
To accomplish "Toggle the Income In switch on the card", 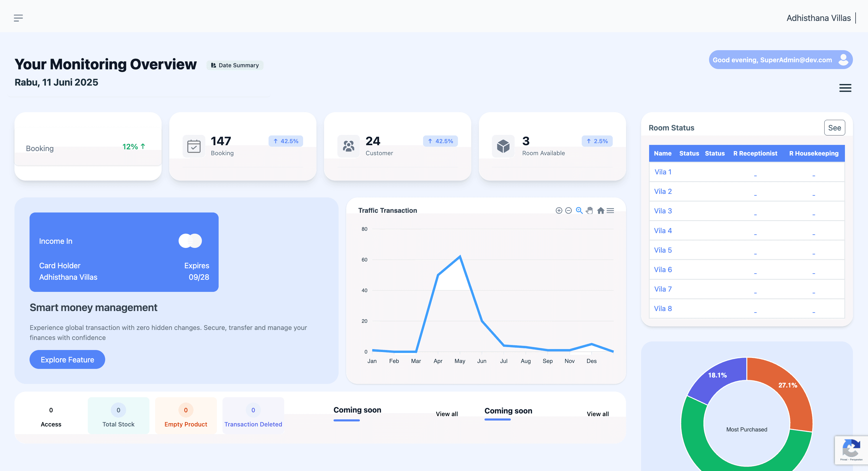I will pos(190,241).
